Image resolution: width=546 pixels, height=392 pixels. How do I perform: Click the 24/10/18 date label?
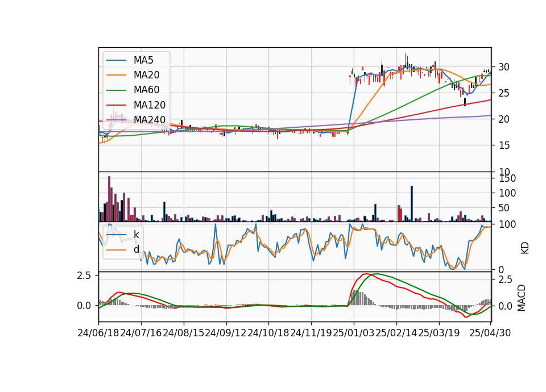pos(268,333)
